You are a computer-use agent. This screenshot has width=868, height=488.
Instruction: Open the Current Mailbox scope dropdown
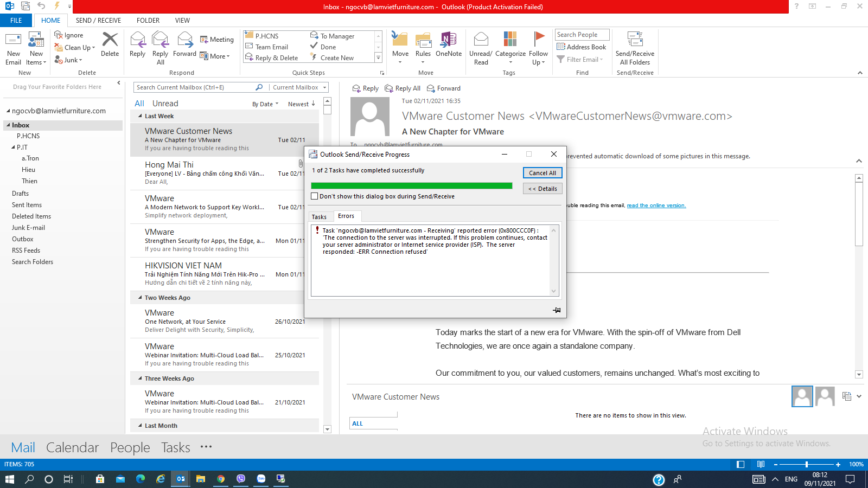point(299,87)
